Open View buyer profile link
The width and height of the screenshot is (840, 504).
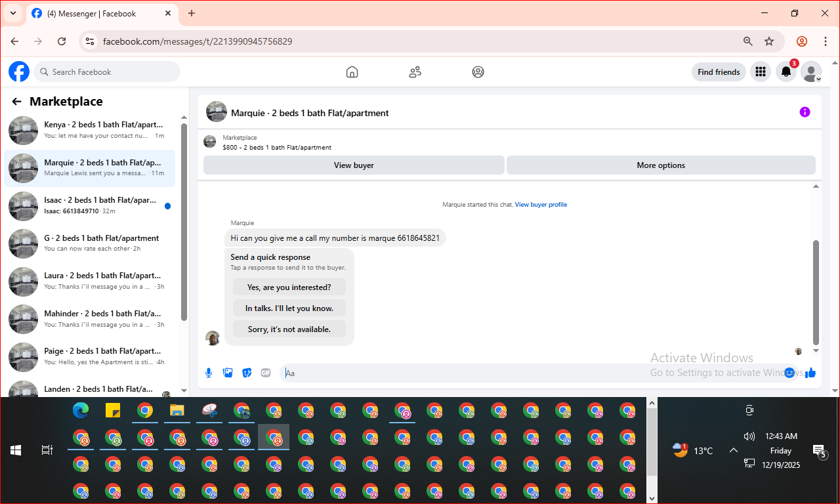click(541, 205)
